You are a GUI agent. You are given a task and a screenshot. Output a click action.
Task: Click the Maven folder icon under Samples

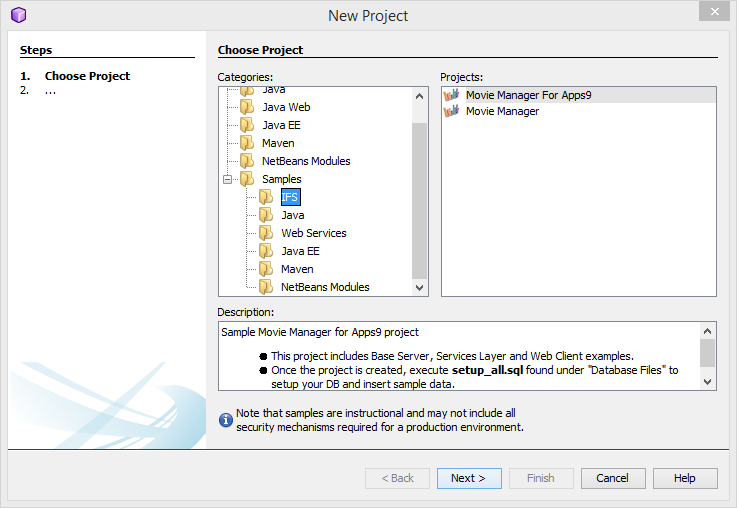(x=266, y=269)
